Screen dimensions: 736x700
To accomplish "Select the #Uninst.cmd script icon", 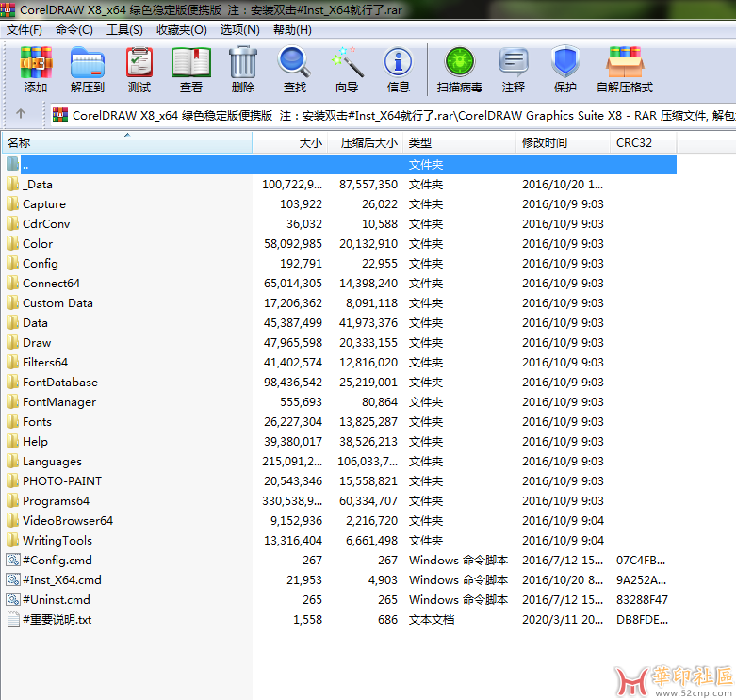I will (13, 599).
